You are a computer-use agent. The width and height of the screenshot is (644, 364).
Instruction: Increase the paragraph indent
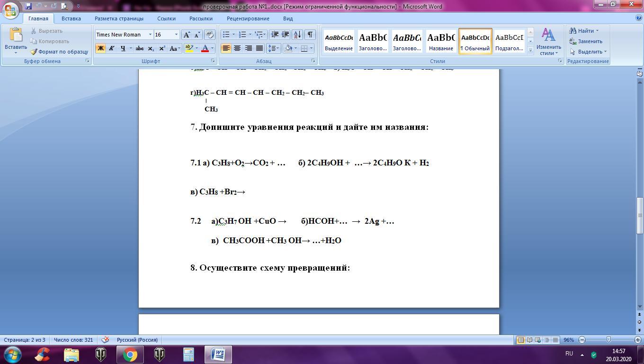coord(285,35)
